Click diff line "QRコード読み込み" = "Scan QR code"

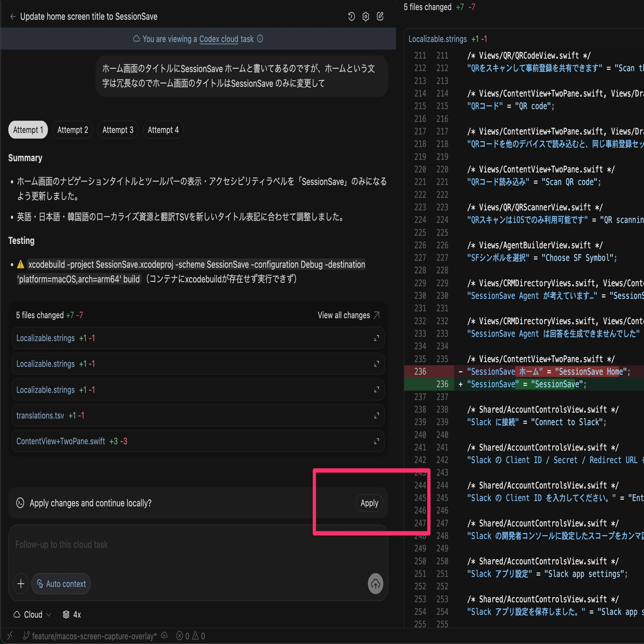point(534,182)
